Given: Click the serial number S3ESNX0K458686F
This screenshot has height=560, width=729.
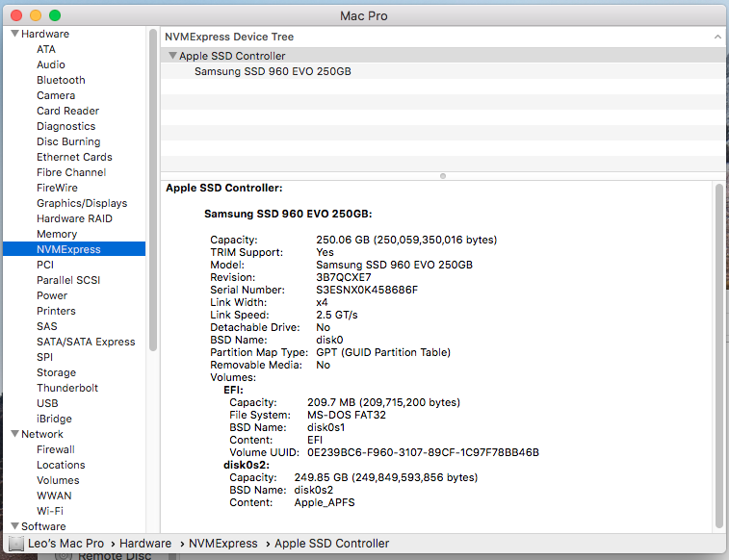Looking at the screenshot, I should pyautogui.click(x=367, y=290).
